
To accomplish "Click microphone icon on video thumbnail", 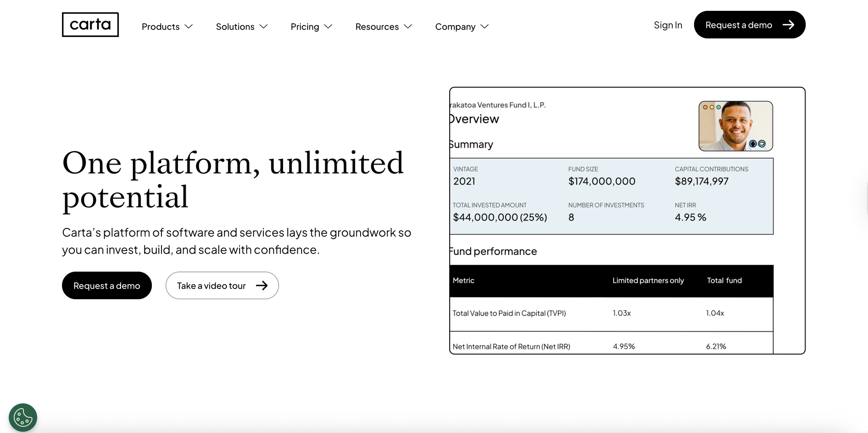I will coord(753,144).
